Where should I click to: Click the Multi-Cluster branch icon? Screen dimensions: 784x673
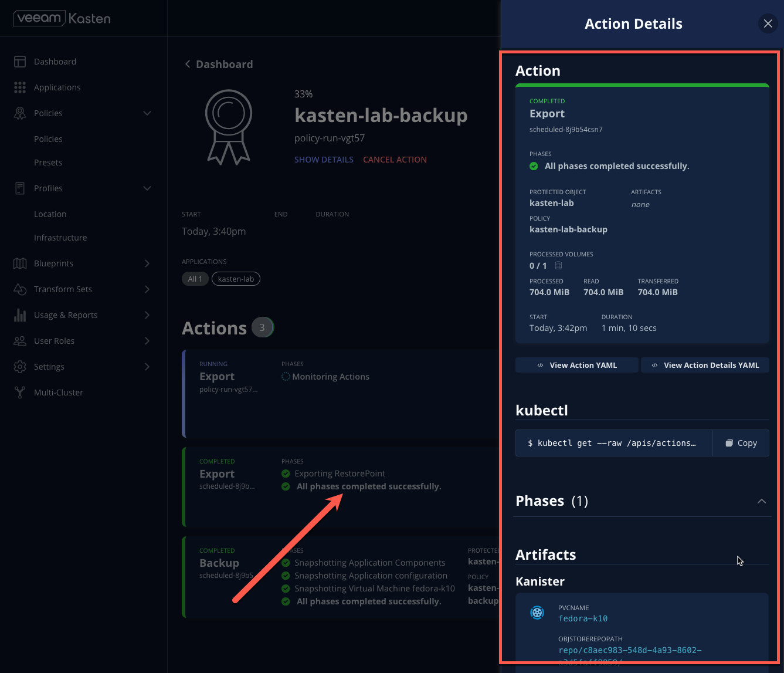pos(20,393)
